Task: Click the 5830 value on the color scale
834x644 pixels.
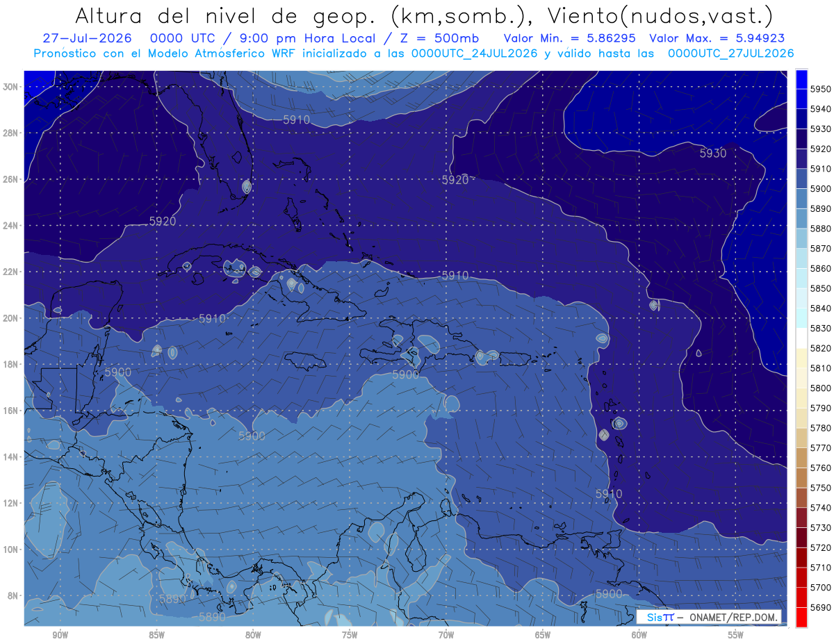Action: pyautogui.click(x=820, y=328)
